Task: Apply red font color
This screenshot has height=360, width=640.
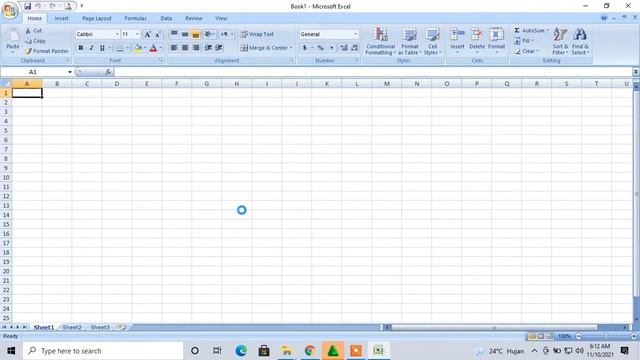Action: click(153, 48)
